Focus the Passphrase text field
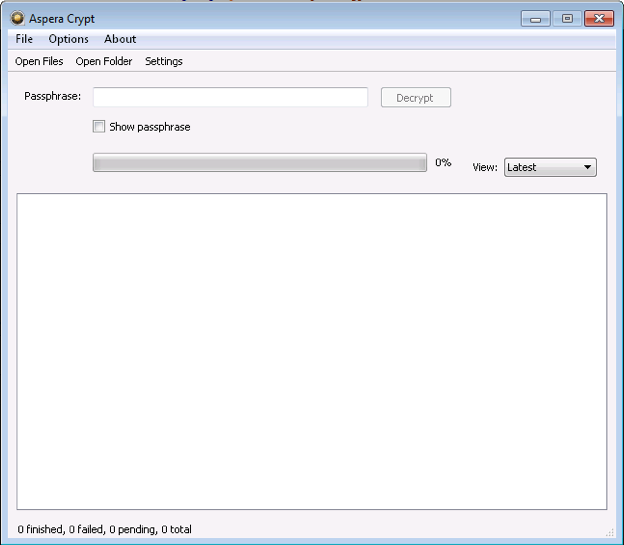Screen dimensions: 624x545 pos(230,97)
